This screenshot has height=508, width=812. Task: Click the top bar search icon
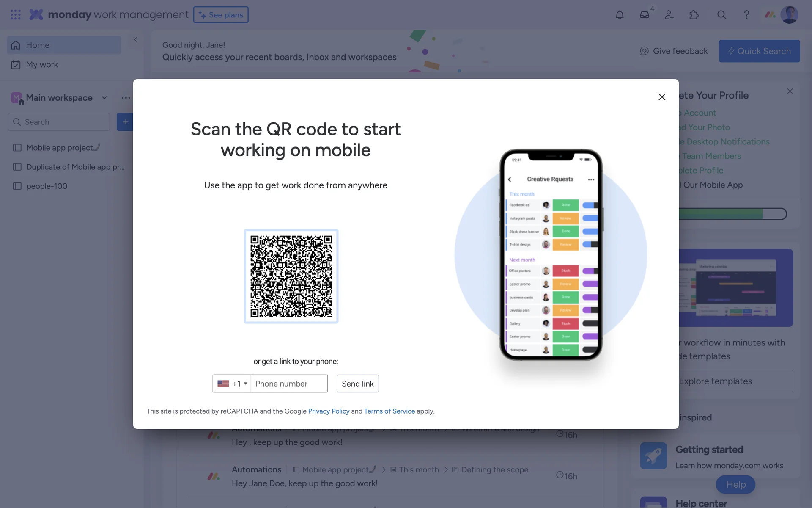pos(721,15)
